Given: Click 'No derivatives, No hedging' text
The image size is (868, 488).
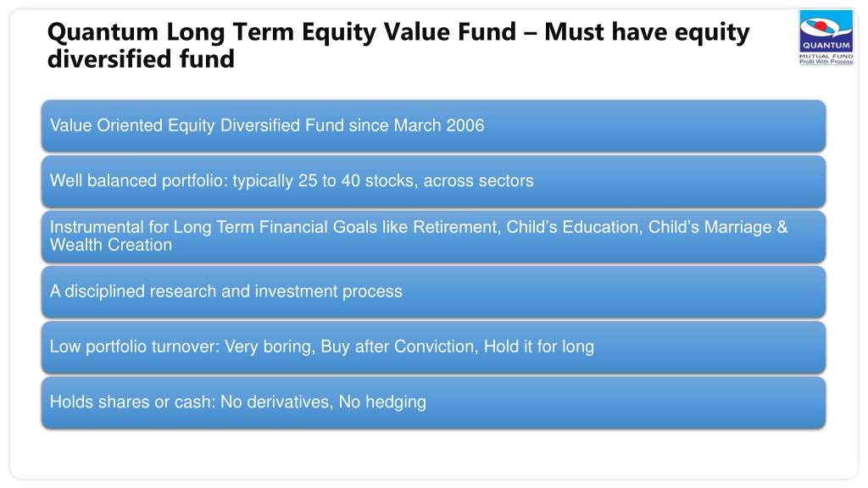Looking at the screenshot, I should tap(323, 402).
